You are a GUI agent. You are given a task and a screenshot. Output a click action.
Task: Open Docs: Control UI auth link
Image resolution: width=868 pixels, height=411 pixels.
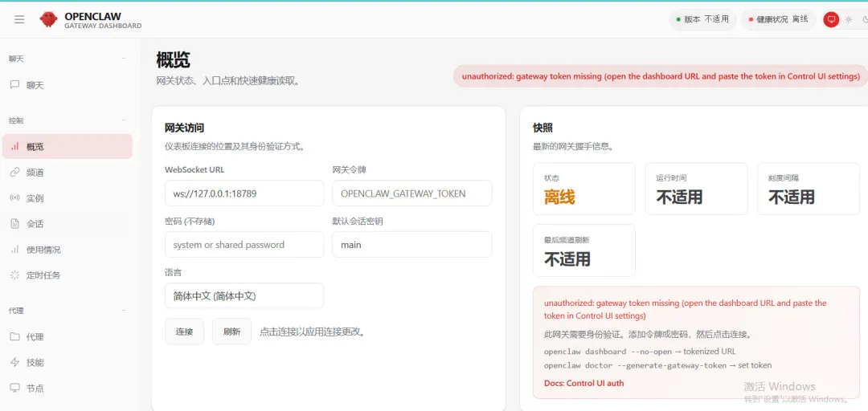[x=584, y=383]
